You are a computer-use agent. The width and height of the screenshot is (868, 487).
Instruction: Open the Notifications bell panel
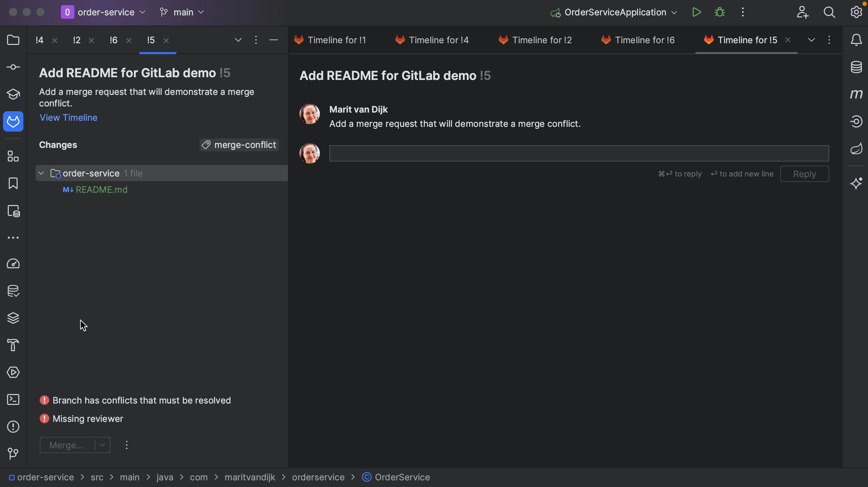click(856, 40)
